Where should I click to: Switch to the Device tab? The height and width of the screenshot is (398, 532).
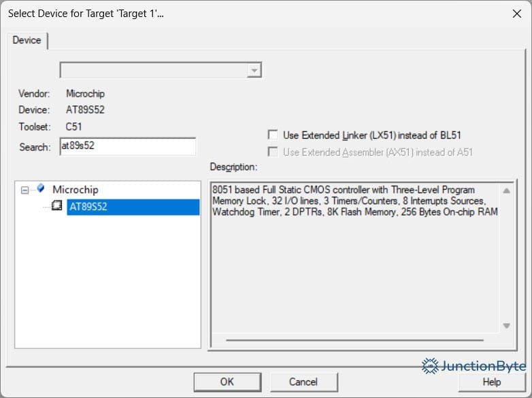tap(27, 40)
